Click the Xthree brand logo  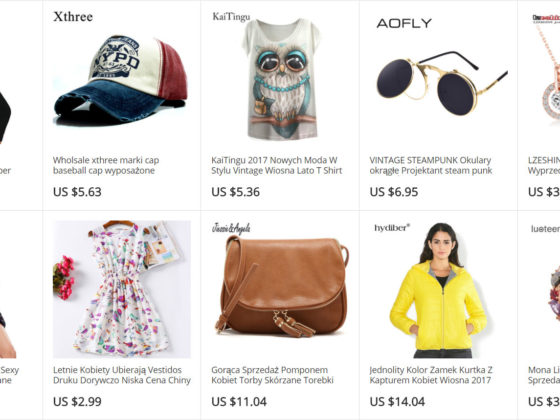(73, 16)
